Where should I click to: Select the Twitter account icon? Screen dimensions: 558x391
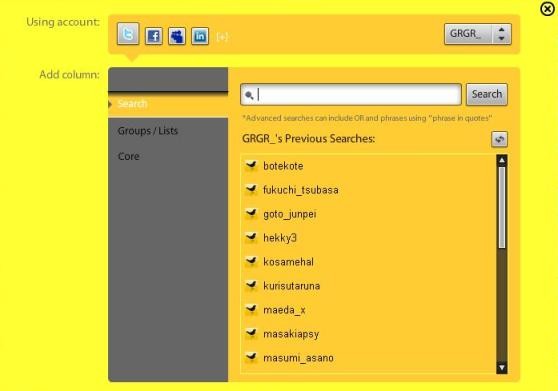tap(128, 34)
